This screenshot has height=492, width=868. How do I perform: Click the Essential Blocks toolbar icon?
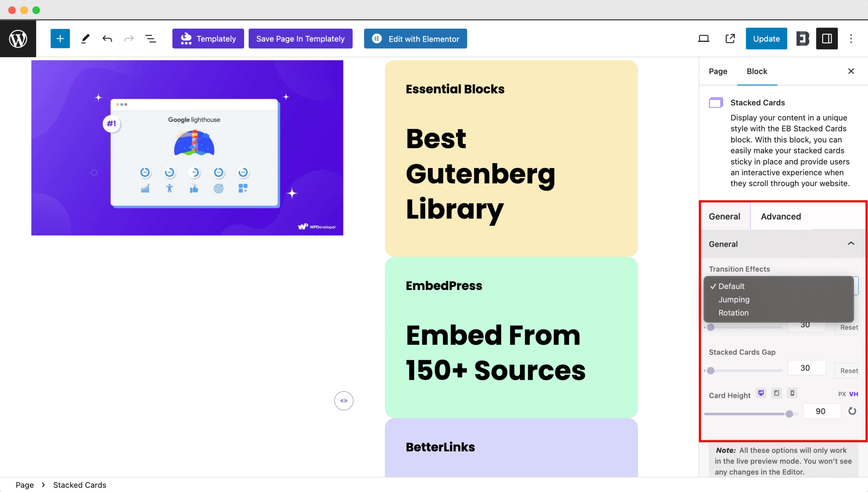tap(803, 39)
